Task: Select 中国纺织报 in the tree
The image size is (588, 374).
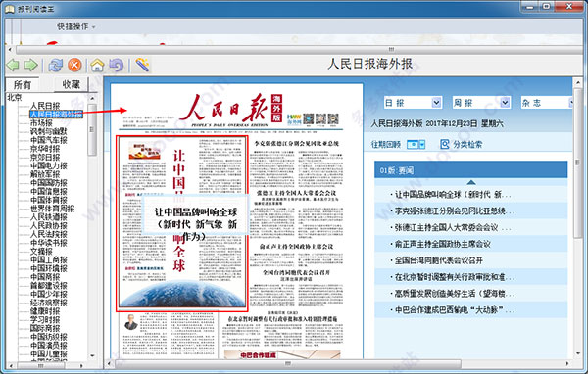Action: click(49, 337)
